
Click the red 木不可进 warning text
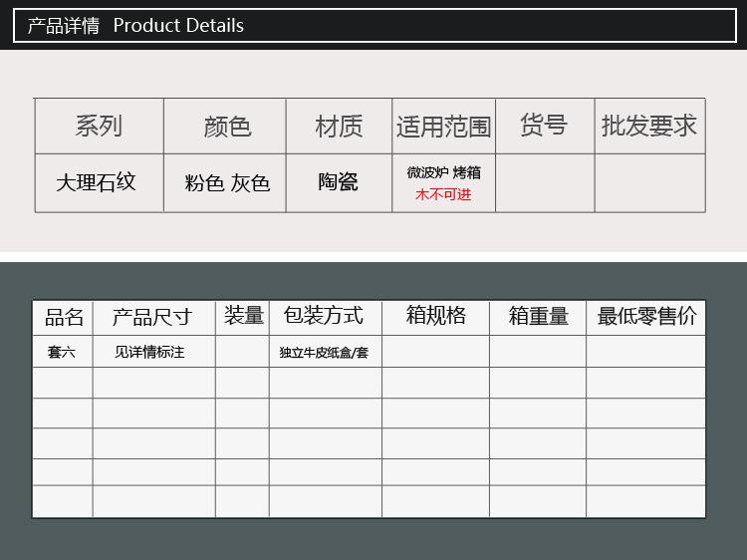(x=443, y=194)
